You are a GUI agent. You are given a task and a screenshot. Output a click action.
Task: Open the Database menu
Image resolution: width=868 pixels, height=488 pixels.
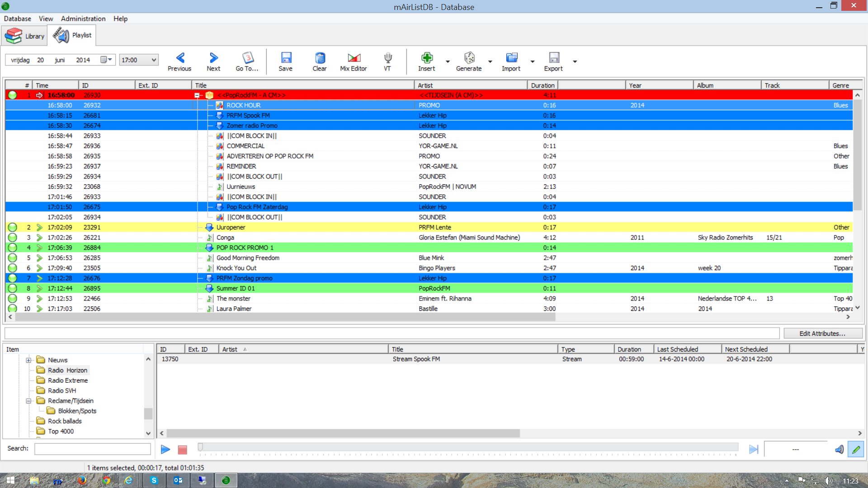(x=16, y=19)
